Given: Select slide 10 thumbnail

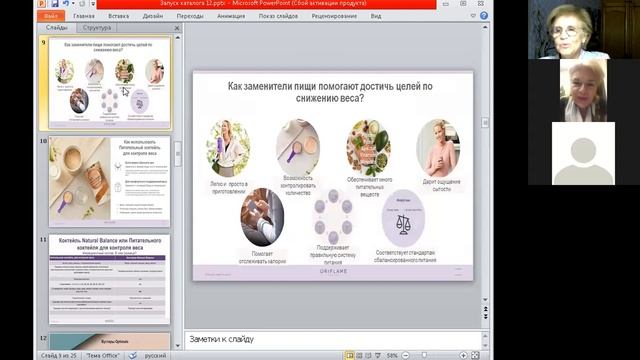Looking at the screenshot, I should click(x=109, y=182).
